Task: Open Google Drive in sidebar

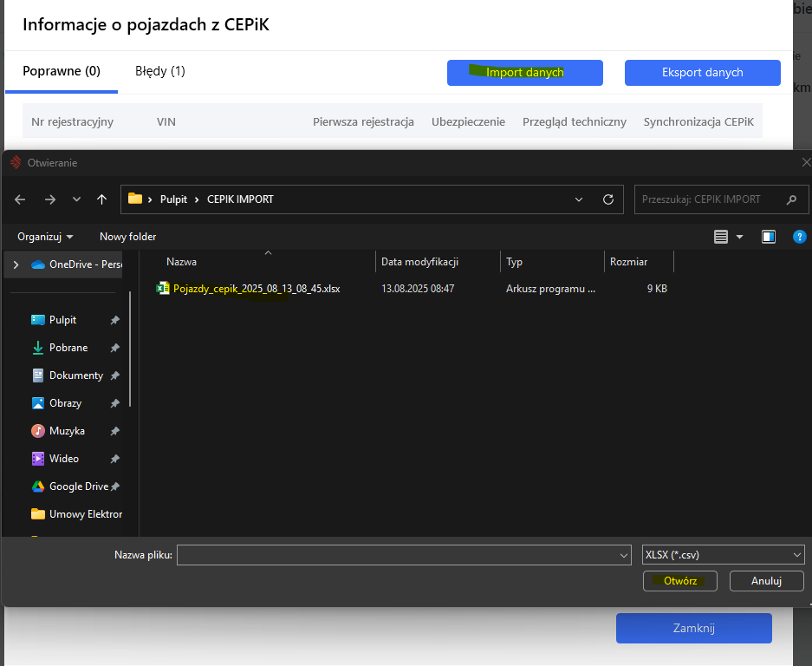Action: click(x=78, y=486)
